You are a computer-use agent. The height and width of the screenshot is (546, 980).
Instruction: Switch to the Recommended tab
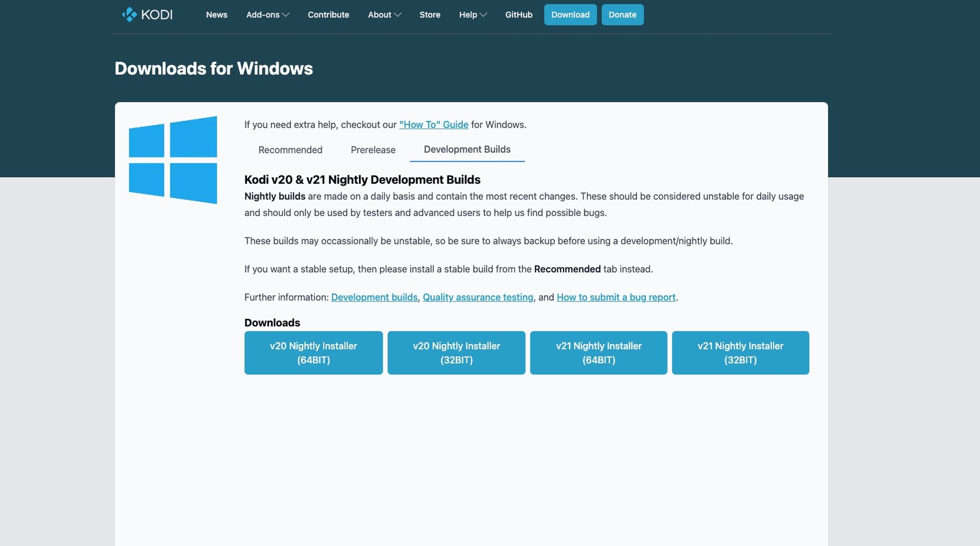click(290, 150)
